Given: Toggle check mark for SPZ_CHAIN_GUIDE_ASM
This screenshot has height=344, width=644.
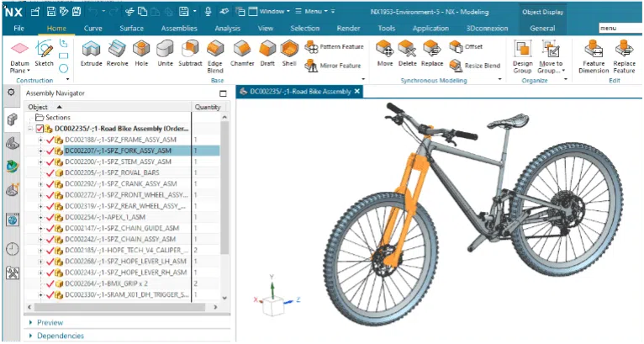Looking at the screenshot, I should [50, 228].
